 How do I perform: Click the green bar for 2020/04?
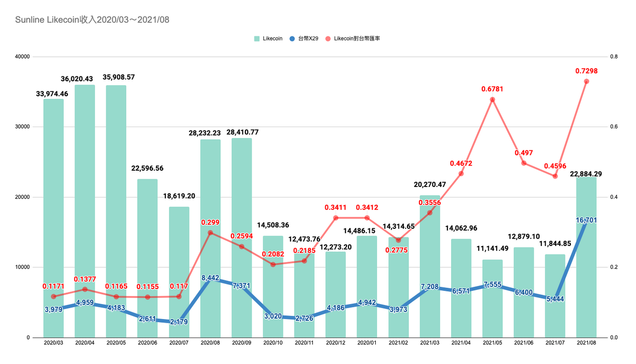(84, 211)
